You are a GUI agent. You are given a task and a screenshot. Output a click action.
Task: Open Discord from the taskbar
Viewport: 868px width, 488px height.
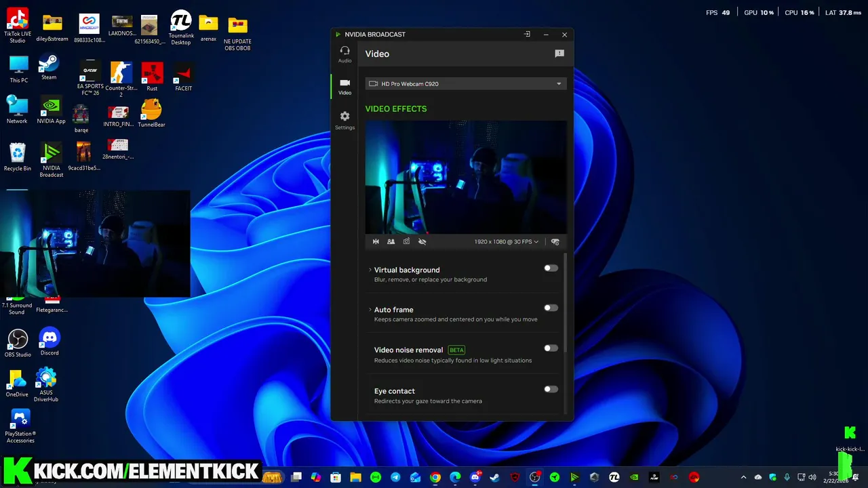[x=475, y=477]
